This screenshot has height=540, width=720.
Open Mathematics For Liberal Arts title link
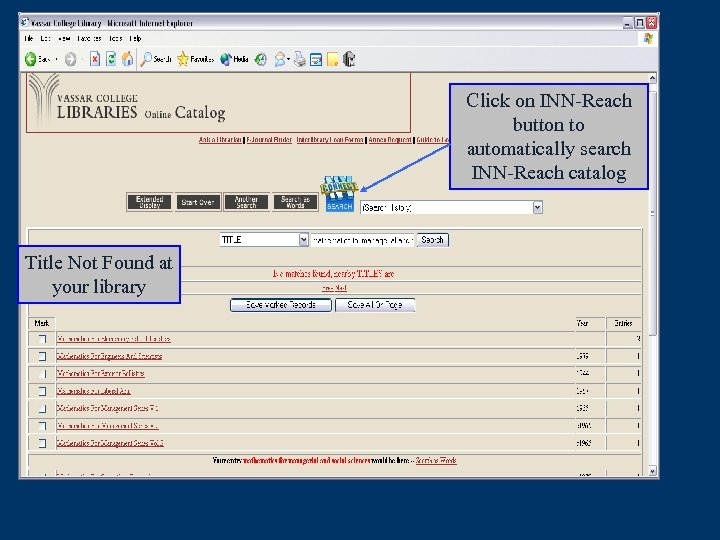coord(94,391)
